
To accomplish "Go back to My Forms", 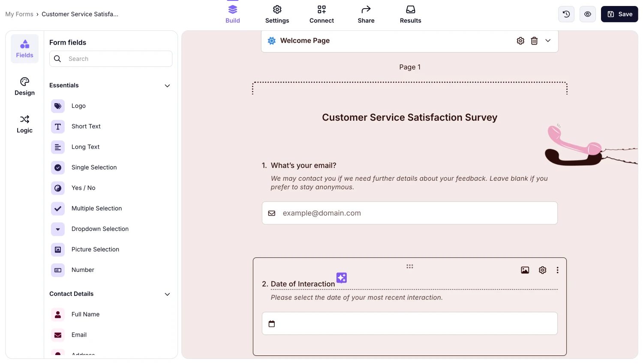I will click(x=19, y=14).
